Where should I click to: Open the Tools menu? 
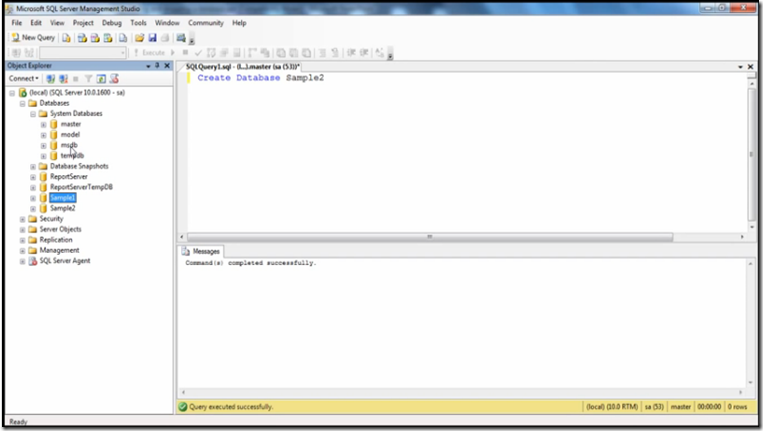pyautogui.click(x=138, y=23)
